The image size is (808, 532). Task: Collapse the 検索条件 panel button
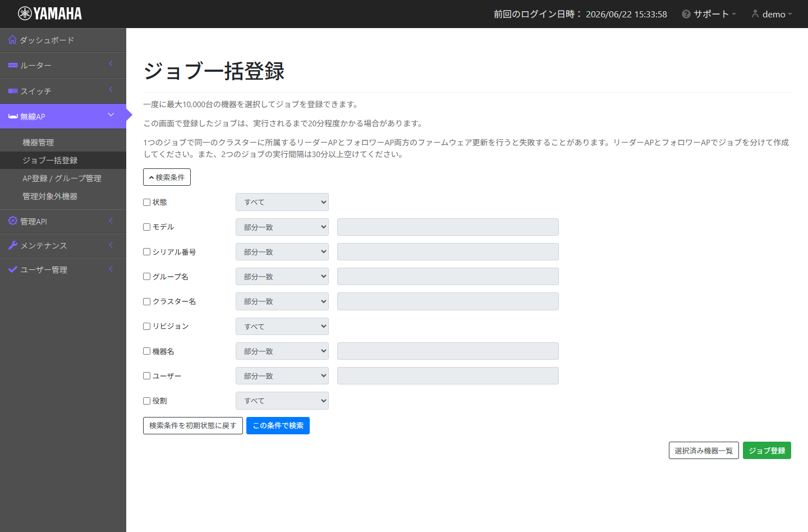click(167, 177)
